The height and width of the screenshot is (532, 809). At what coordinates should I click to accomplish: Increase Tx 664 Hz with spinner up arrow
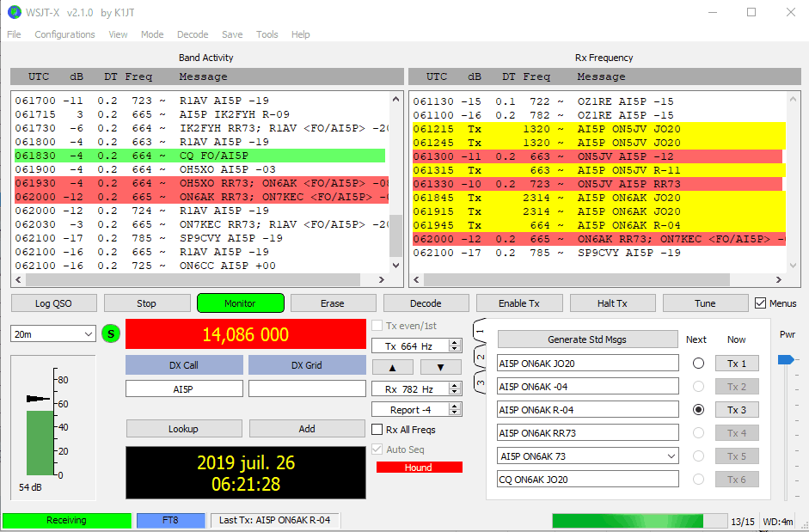coord(455,343)
